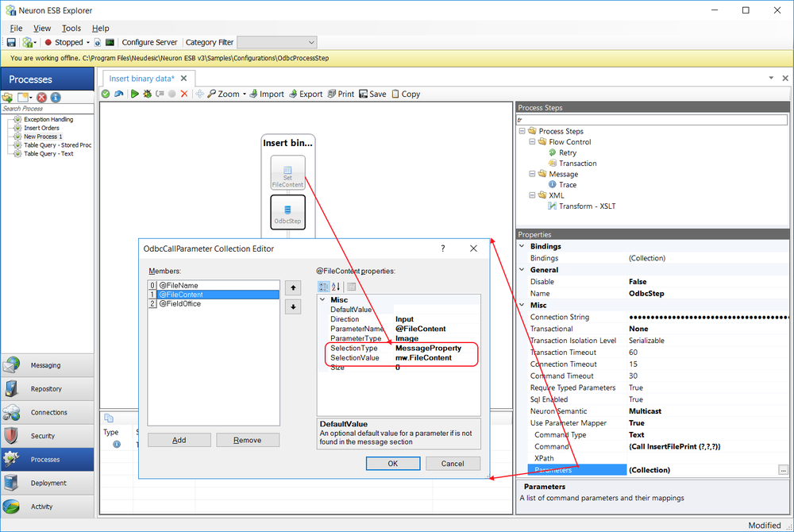Click the red delete circle icon in Processes panel
The width and height of the screenshot is (794, 532).
(41, 97)
